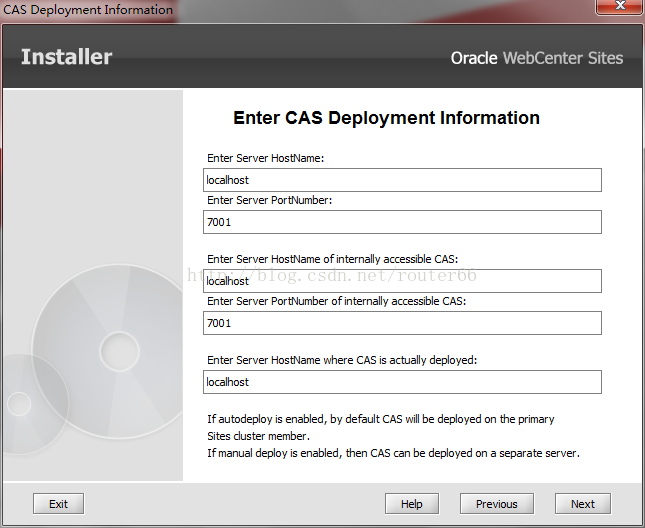Select the 'CAS Deployment Information' window title
The height and width of the screenshot is (528, 645).
88,9
